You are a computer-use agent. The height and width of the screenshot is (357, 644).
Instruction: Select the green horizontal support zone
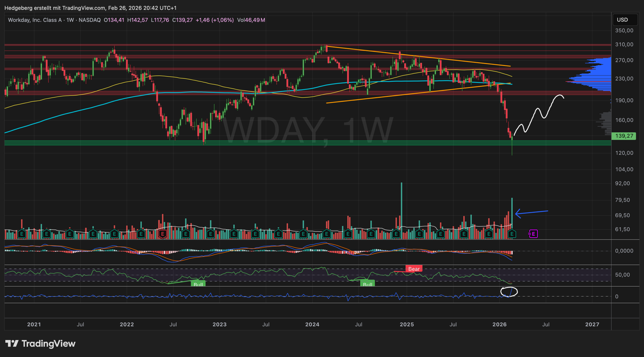(x=282, y=143)
